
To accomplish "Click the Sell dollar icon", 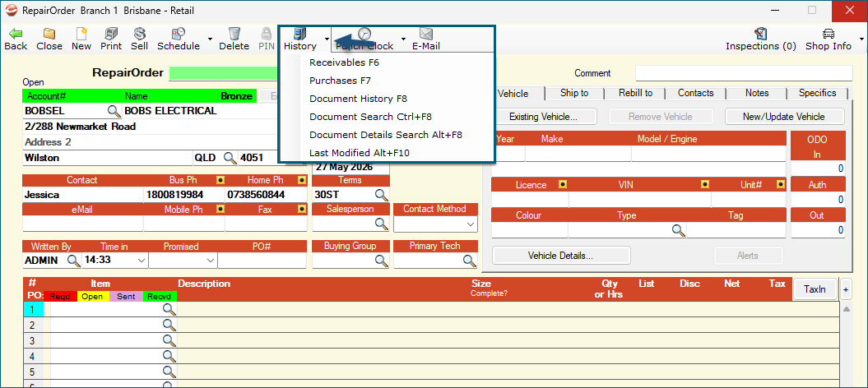I will point(140,35).
